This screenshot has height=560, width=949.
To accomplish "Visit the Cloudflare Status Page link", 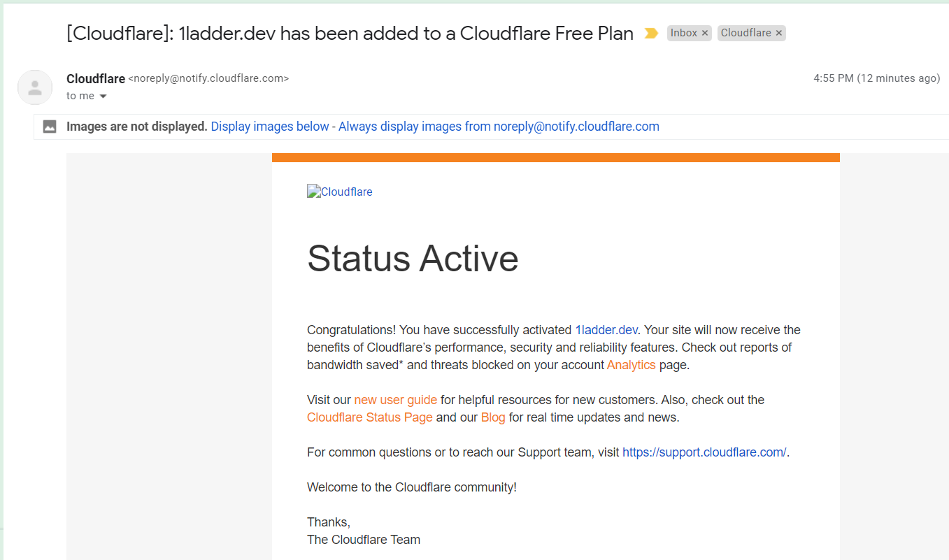I will [x=369, y=417].
